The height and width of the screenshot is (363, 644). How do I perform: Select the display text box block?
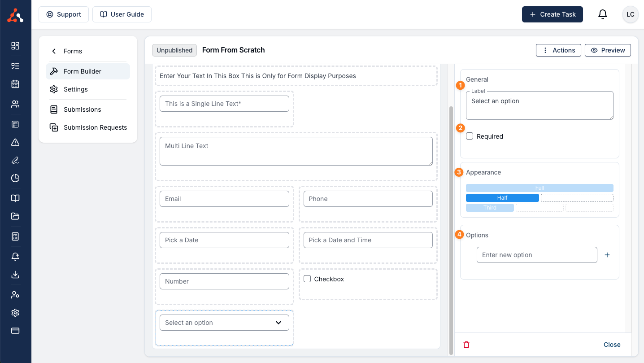[296, 76]
